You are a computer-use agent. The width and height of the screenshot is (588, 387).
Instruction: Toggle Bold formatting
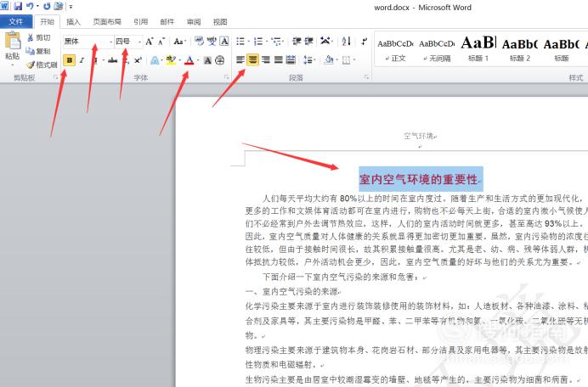coord(70,60)
